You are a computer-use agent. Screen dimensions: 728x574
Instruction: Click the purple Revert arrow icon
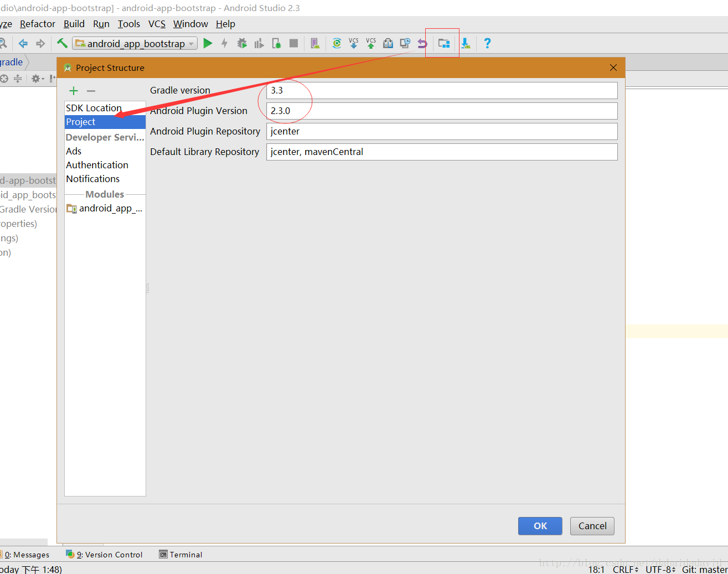(x=422, y=43)
